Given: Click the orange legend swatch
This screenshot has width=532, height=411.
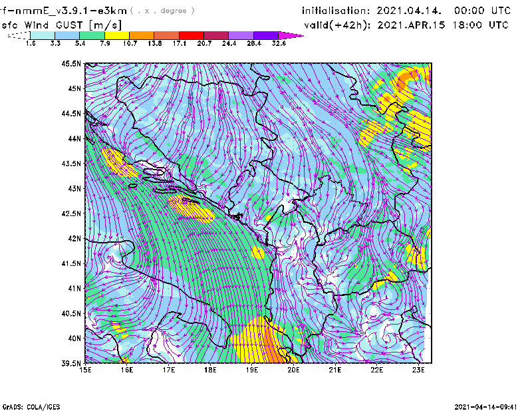Looking at the screenshot, I should (142, 35).
